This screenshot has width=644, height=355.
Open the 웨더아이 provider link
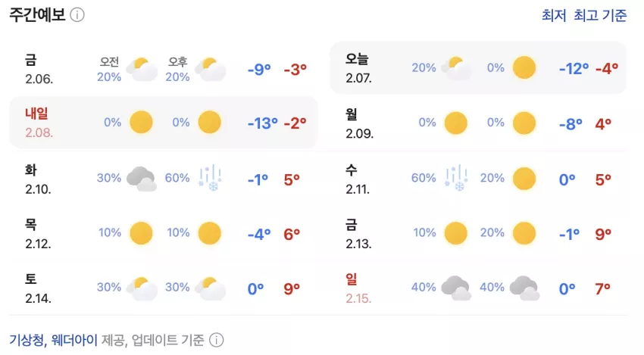(x=74, y=340)
